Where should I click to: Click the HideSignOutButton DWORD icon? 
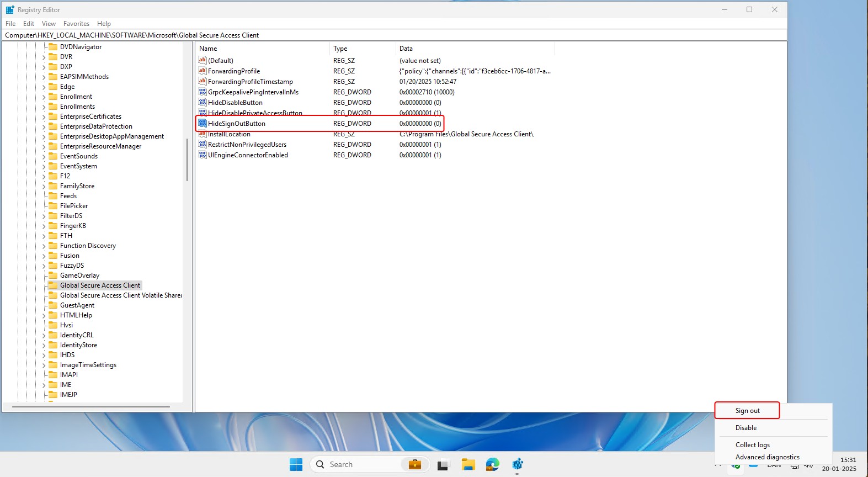tap(202, 123)
